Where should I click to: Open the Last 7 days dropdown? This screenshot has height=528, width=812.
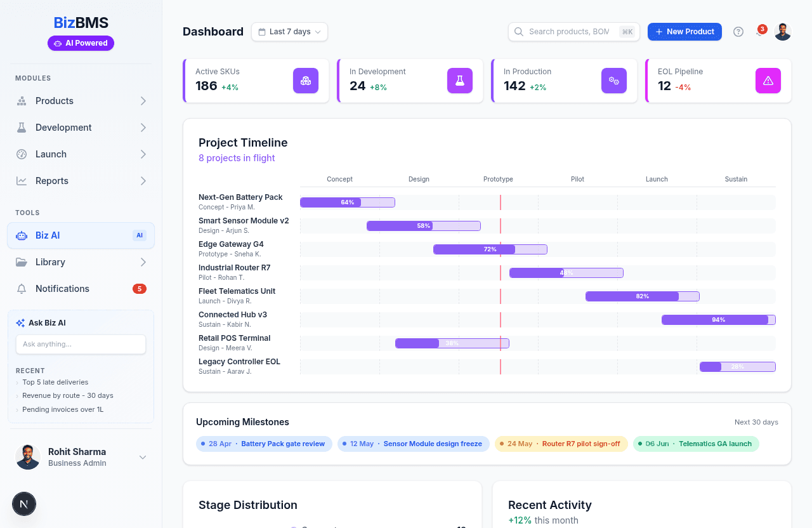click(289, 32)
